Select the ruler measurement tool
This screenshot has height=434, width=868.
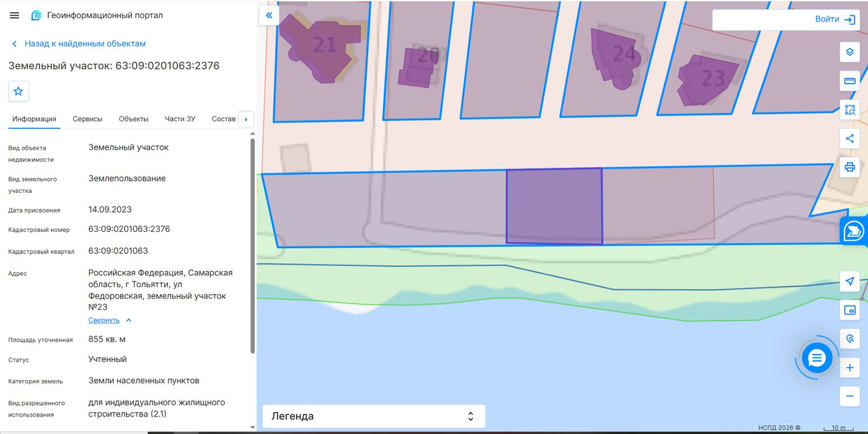click(850, 81)
